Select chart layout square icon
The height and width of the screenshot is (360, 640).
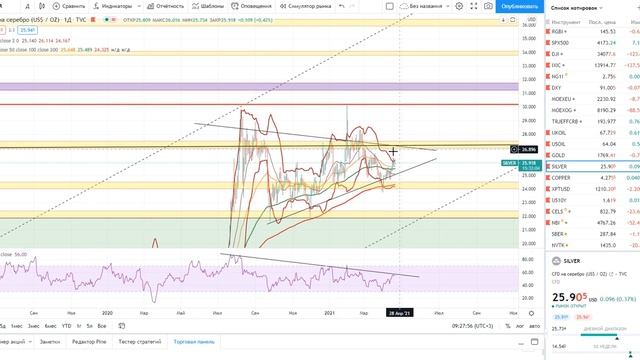[x=390, y=6]
